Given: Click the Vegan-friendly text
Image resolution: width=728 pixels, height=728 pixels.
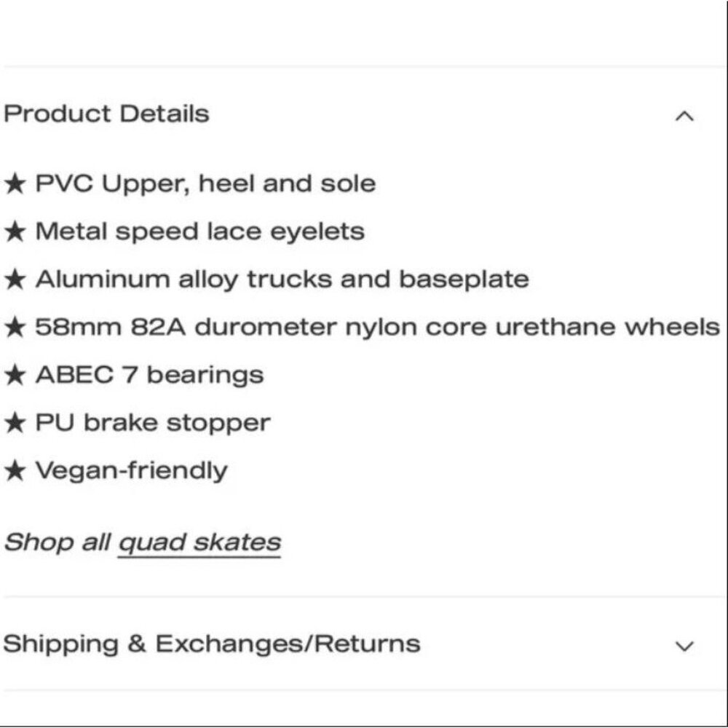Looking at the screenshot, I should click(131, 471).
